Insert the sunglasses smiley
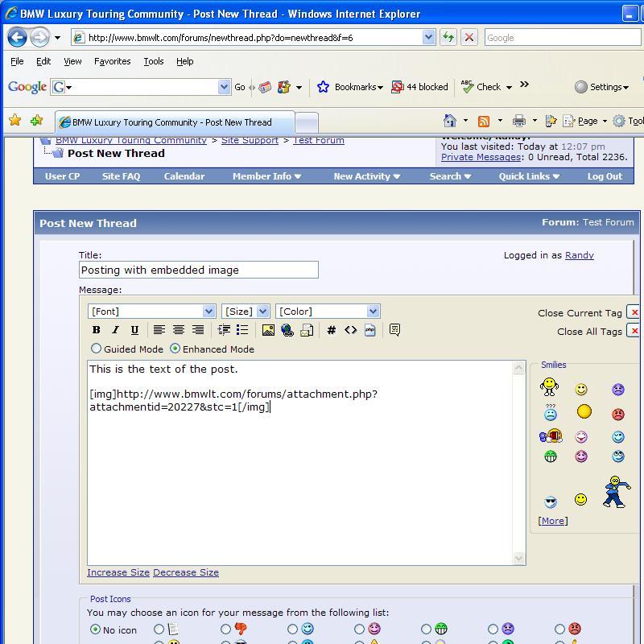 (x=551, y=502)
